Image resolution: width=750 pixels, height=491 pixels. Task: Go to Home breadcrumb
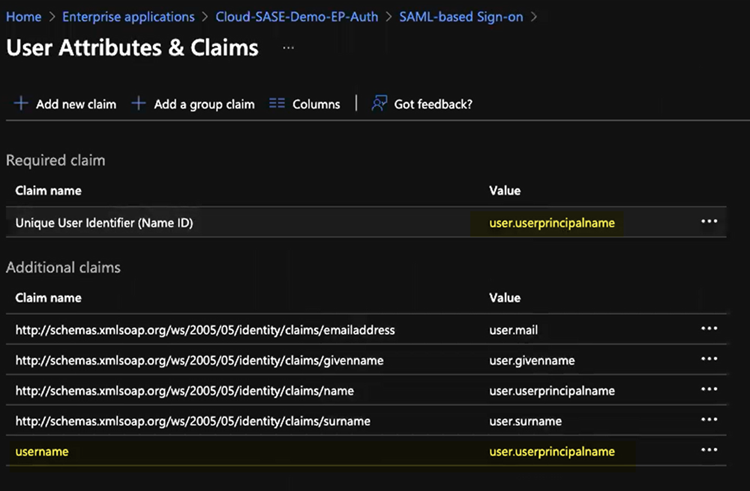pos(24,17)
